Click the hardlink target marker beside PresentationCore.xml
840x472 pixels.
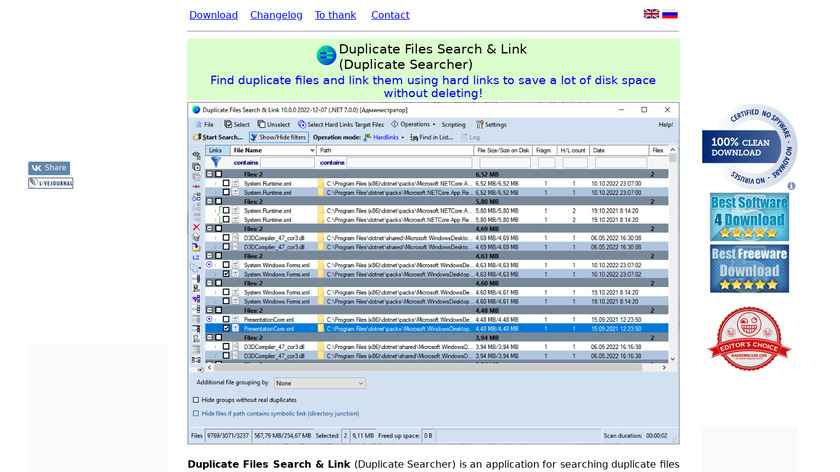coord(209,319)
